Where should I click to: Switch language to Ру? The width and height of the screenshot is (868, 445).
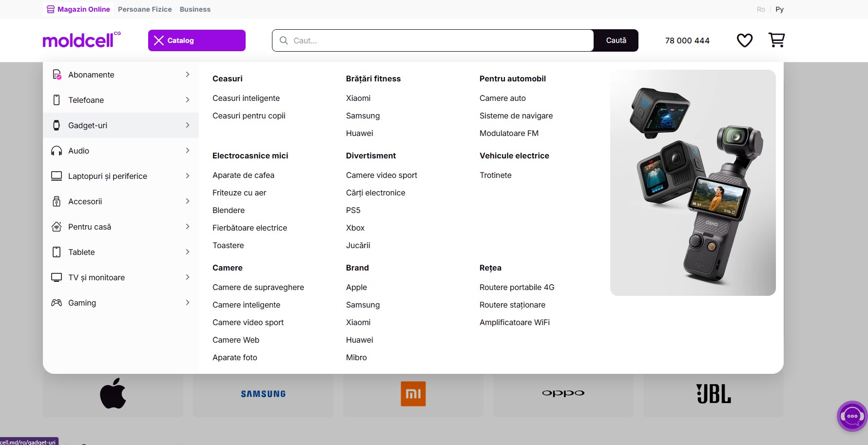tap(779, 9)
